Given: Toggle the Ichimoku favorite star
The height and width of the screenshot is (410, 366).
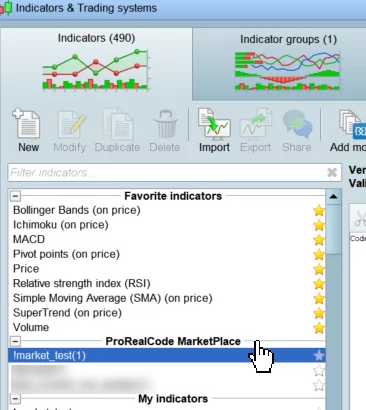Looking at the screenshot, I should 319,225.
